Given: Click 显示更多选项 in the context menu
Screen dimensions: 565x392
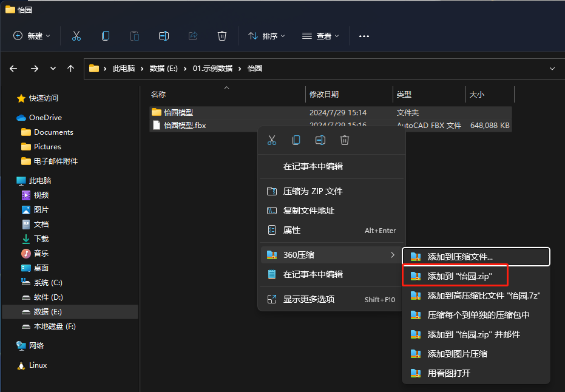Looking at the screenshot, I should (309, 299).
